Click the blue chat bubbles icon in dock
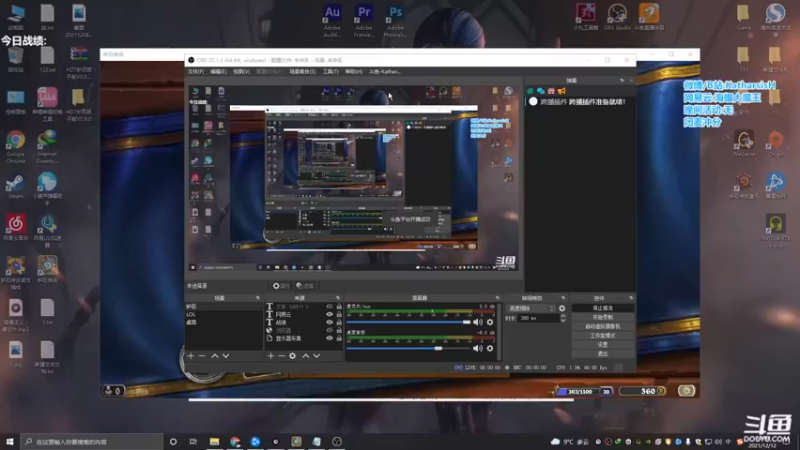The width and height of the screenshot is (800, 450). pos(540,91)
